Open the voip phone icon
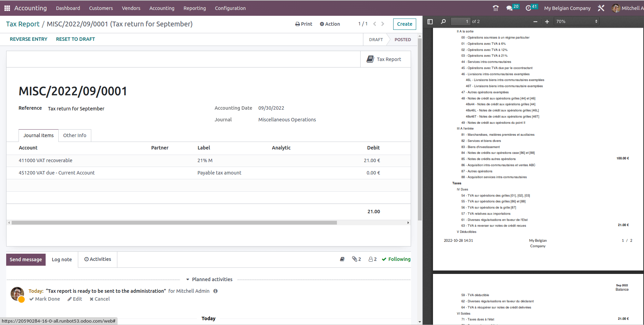644x325 pixels. click(x=495, y=8)
